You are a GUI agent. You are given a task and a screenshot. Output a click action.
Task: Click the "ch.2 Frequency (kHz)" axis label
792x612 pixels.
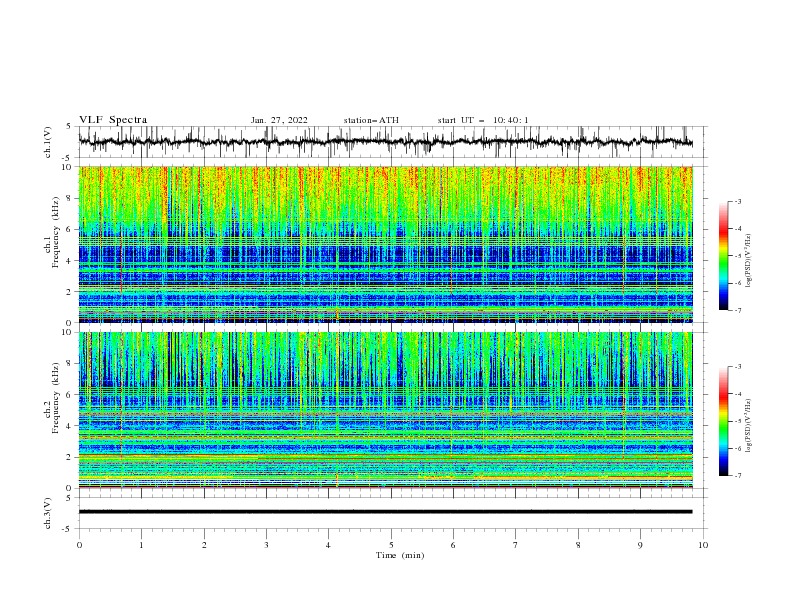[52, 398]
